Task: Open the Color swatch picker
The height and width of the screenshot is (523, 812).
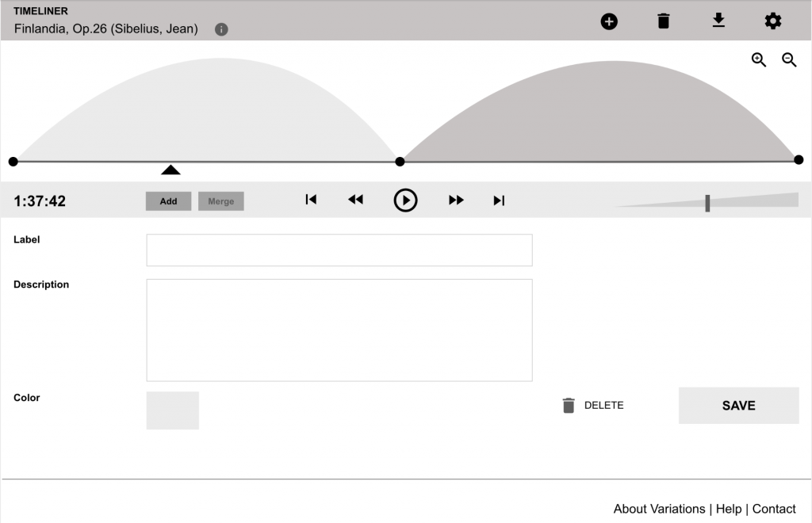Action: pyautogui.click(x=172, y=410)
